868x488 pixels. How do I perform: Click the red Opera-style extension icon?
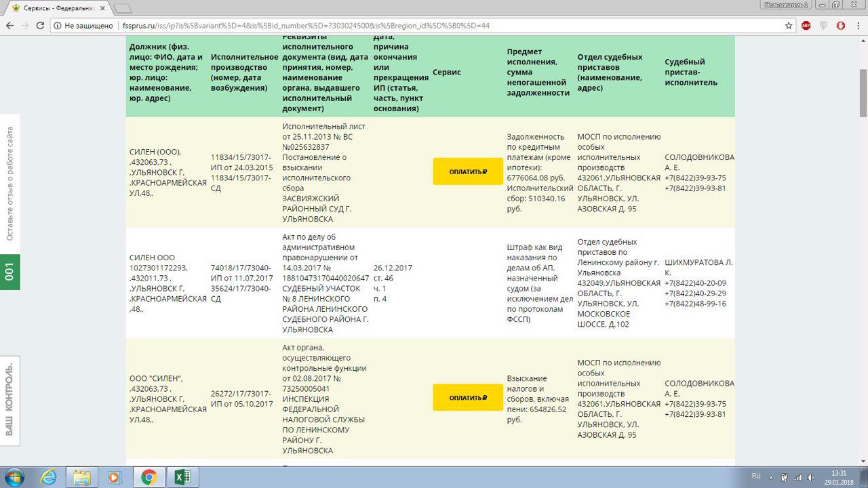[x=840, y=26]
